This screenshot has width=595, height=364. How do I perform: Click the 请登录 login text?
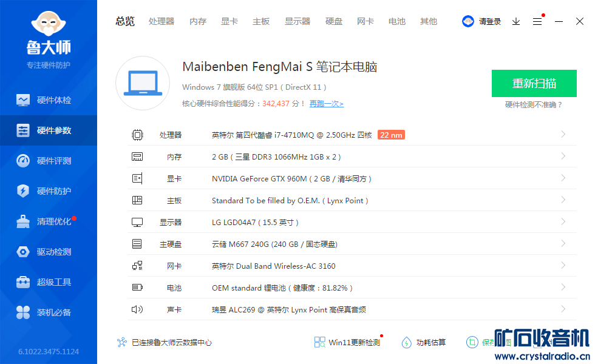(x=490, y=22)
